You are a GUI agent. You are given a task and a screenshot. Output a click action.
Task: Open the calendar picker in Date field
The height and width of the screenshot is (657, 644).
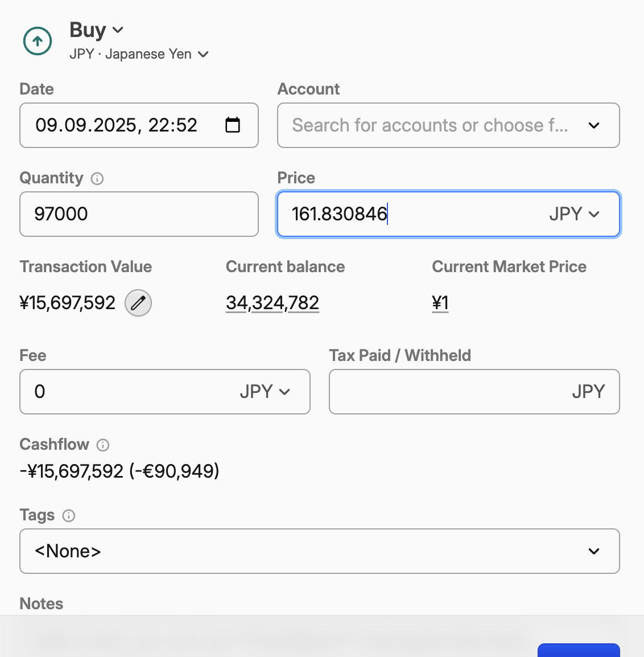233,125
